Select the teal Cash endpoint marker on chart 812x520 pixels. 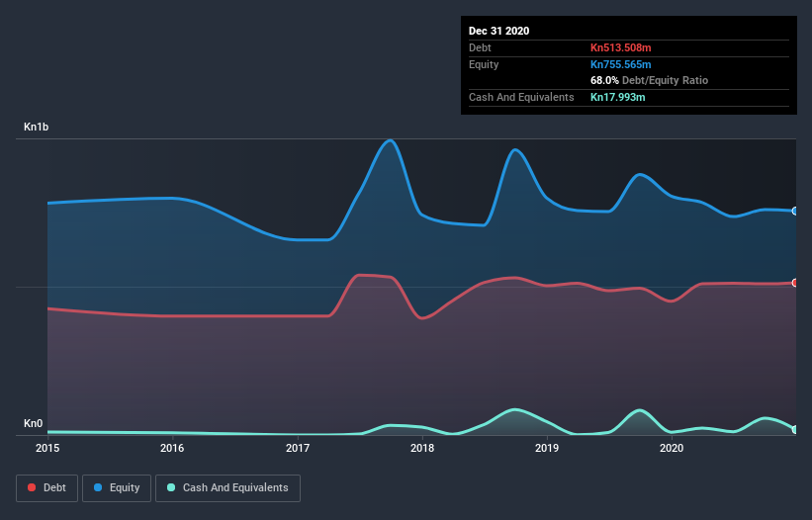tap(795, 429)
